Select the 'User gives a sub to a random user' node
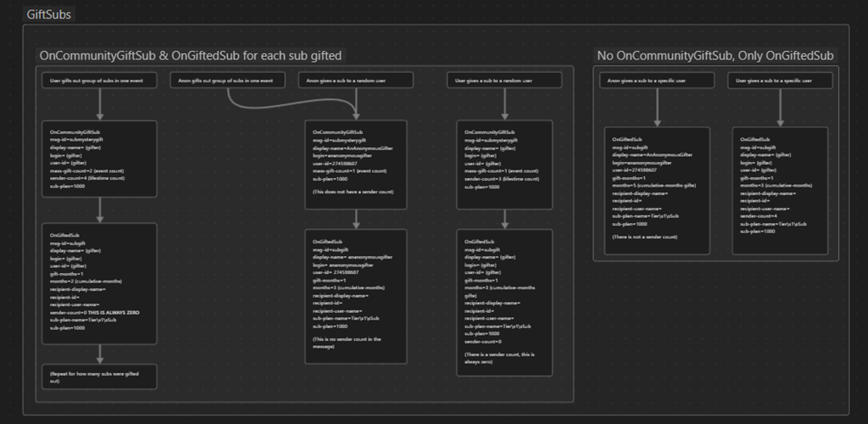Viewport: 868px width, 424px height. click(504, 81)
